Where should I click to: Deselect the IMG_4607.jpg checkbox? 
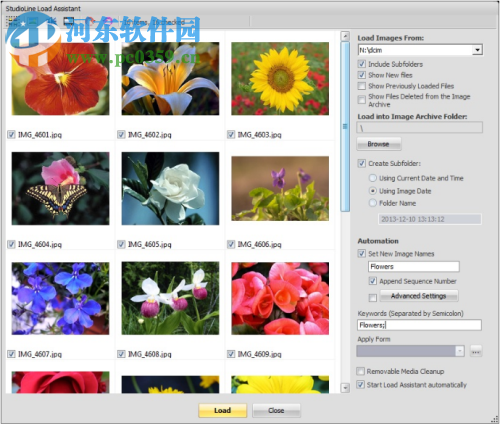12,354
